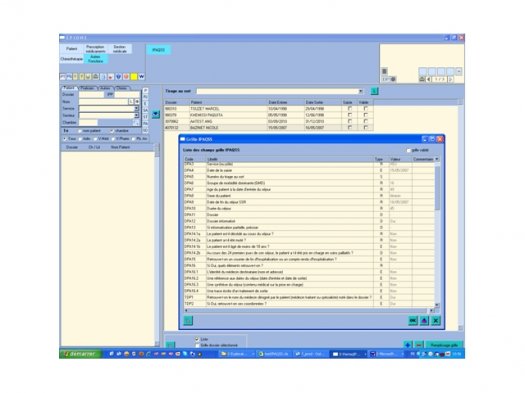Click the Chimiothérapie button

pyautogui.click(x=72, y=59)
